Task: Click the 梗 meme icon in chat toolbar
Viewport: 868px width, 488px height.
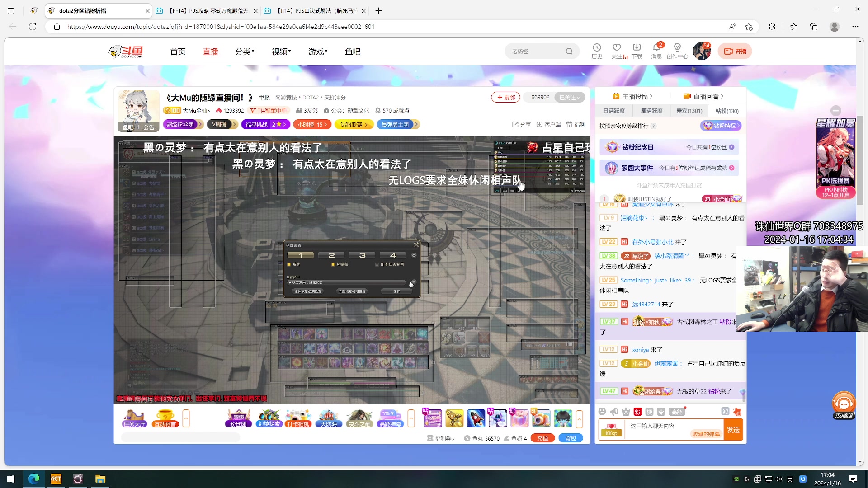Action: click(649, 412)
